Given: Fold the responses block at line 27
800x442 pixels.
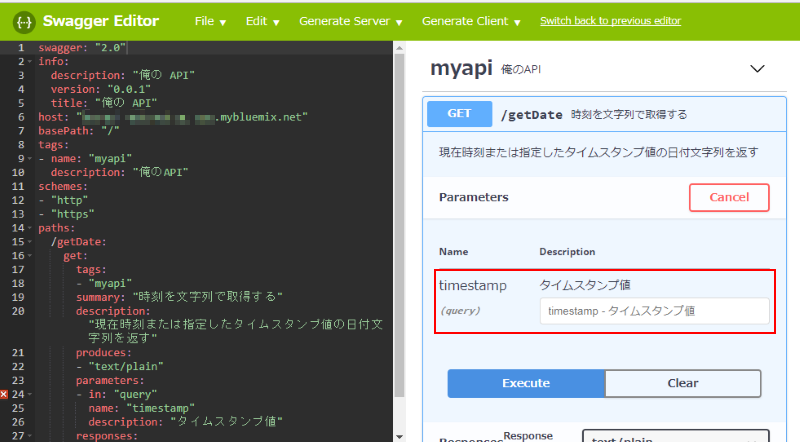Looking at the screenshot, I should coord(30,436).
